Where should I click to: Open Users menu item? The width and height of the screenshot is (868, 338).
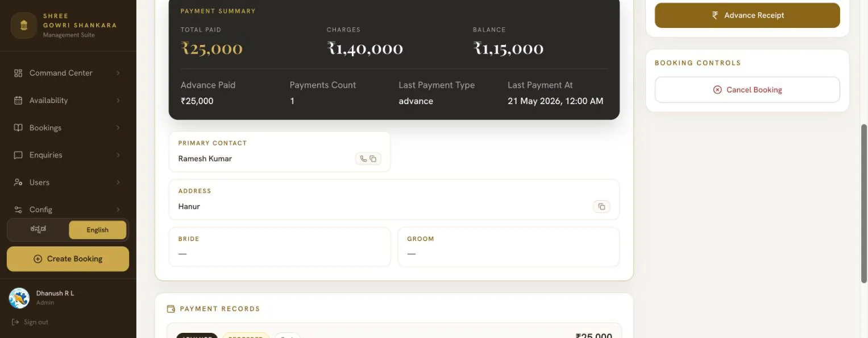pyautogui.click(x=68, y=182)
